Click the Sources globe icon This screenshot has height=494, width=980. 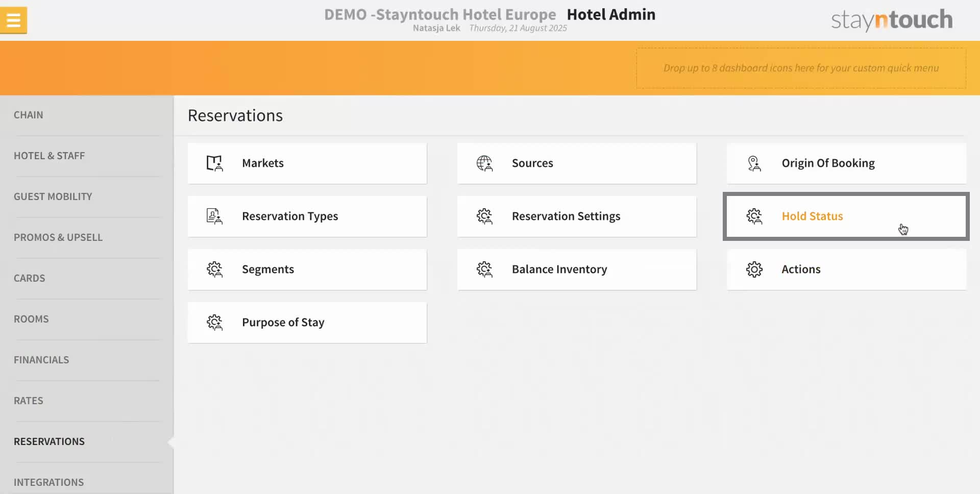click(x=484, y=163)
